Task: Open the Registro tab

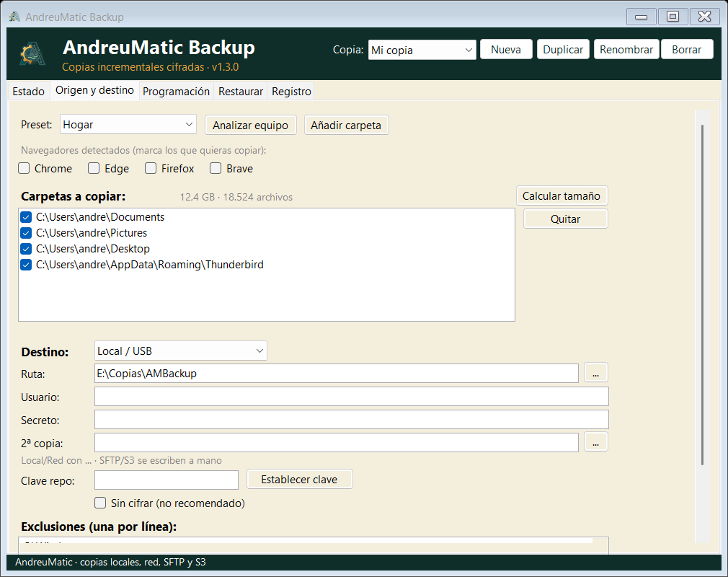Action: [x=292, y=91]
